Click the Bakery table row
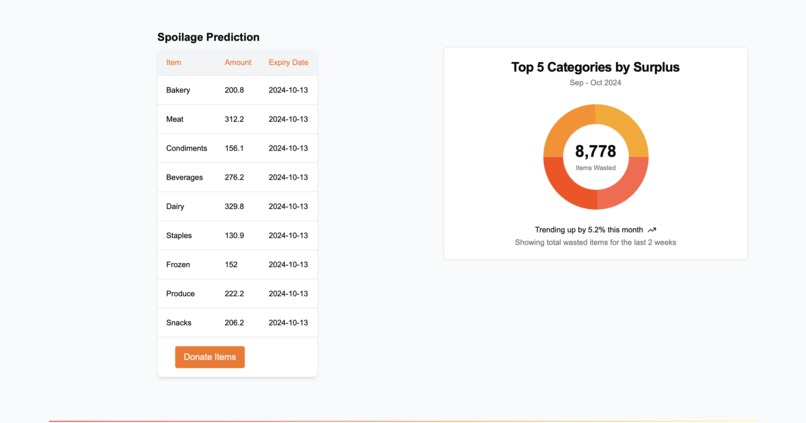Image resolution: width=806 pixels, height=423 pixels. pos(237,90)
